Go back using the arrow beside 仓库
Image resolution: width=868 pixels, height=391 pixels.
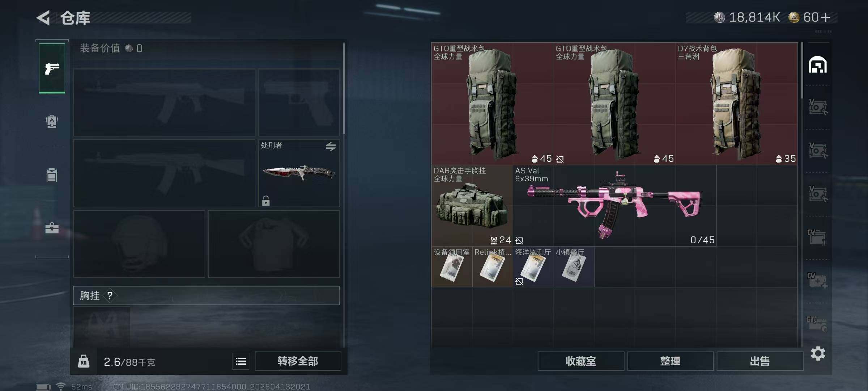(43, 18)
